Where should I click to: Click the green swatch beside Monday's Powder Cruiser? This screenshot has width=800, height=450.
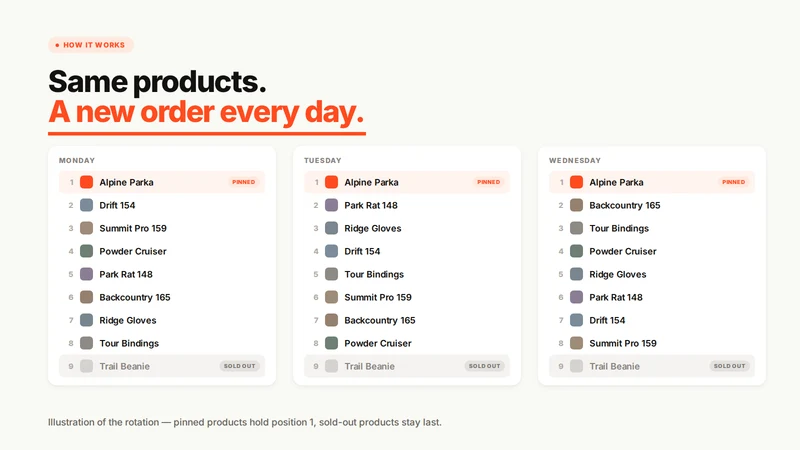pos(87,251)
